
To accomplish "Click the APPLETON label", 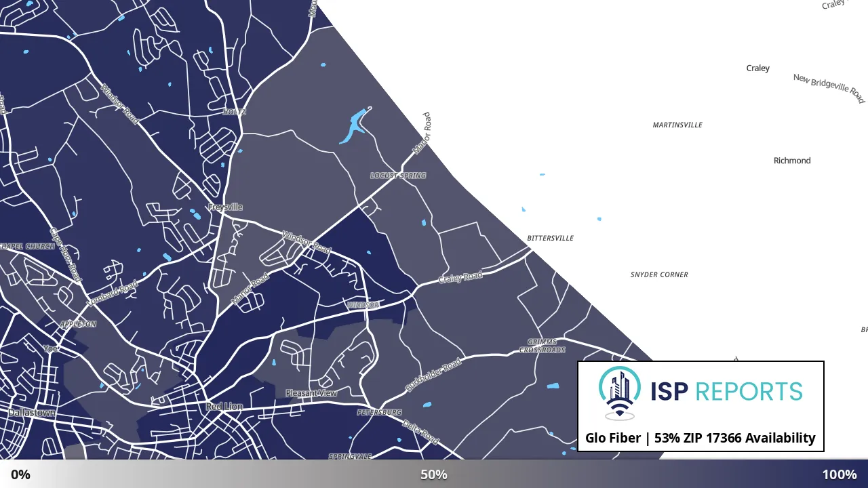I will (x=79, y=324).
